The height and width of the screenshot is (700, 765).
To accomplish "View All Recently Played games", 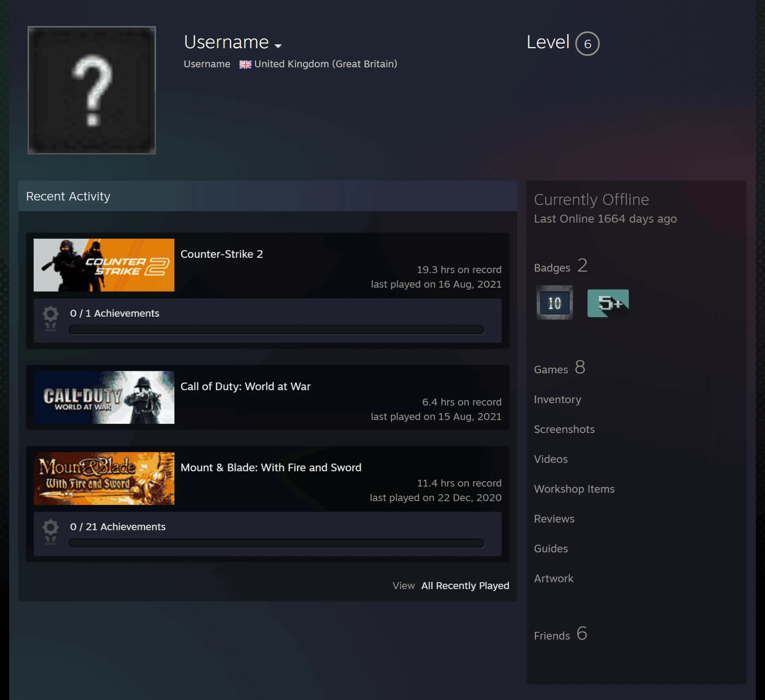I will pyautogui.click(x=465, y=585).
